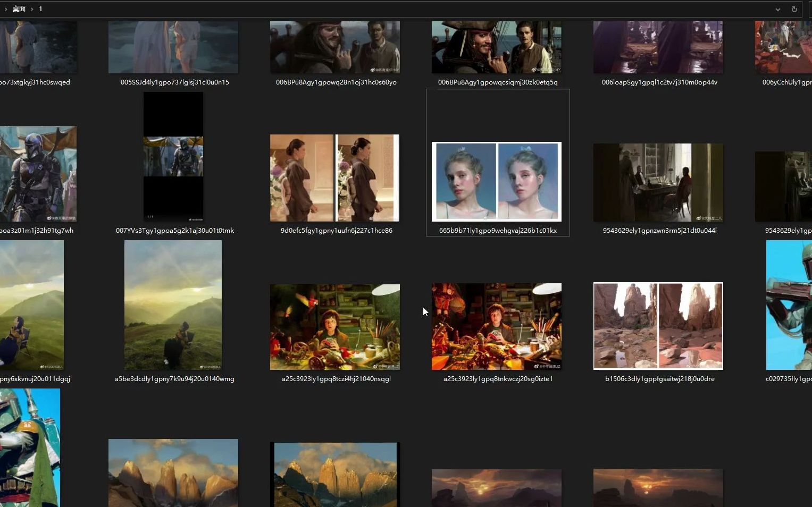Go to 桌面 in the breadcrumb path
Viewport: 812px width, 507px height.
19,9
